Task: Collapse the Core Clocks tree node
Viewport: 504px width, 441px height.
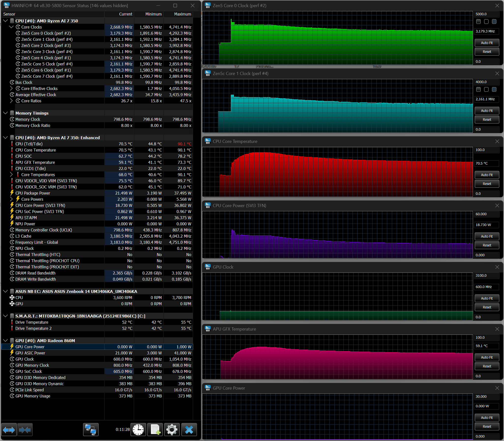Action: click(11, 27)
